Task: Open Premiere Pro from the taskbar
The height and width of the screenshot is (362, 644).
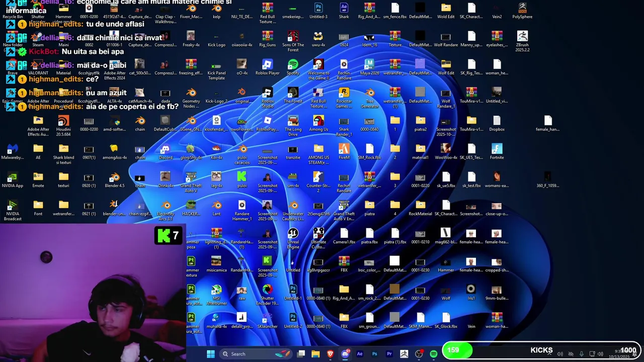Action: pos(389,354)
